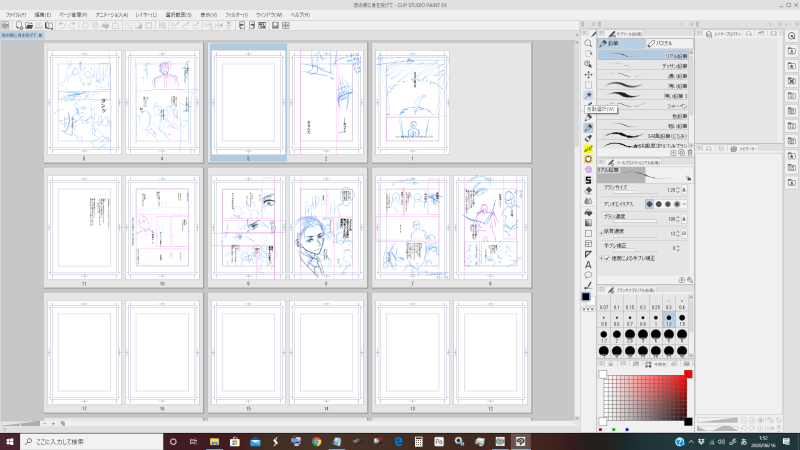Click the Open file folder toolbar icon
The image size is (800, 450).
pyautogui.click(x=29, y=25)
